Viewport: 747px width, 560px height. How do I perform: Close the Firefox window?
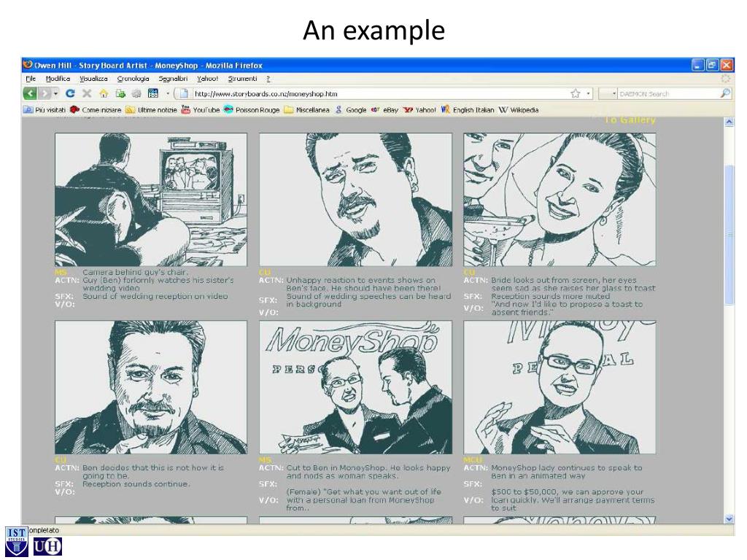click(727, 65)
